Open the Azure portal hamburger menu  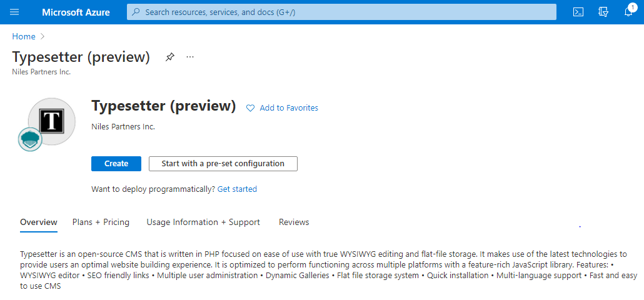pos(15,12)
